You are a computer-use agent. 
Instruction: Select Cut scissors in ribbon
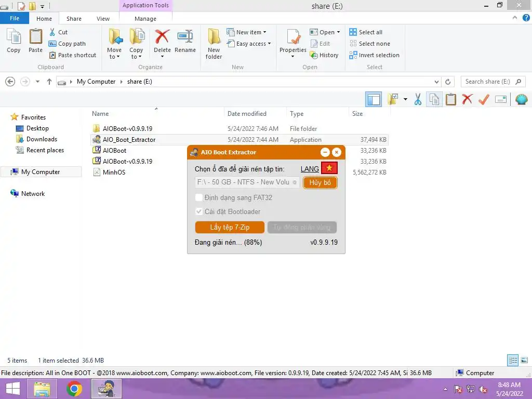(58, 32)
